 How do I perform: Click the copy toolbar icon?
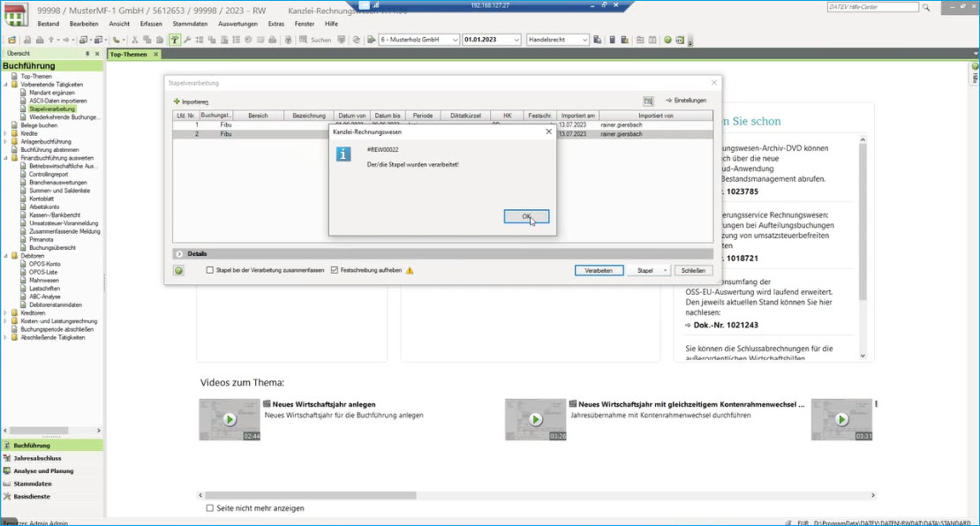(x=147, y=40)
